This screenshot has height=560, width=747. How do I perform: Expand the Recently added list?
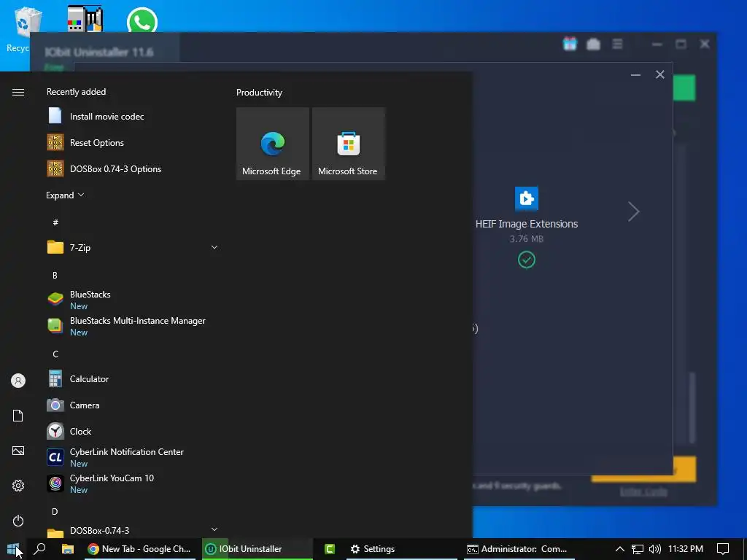click(x=65, y=195)
